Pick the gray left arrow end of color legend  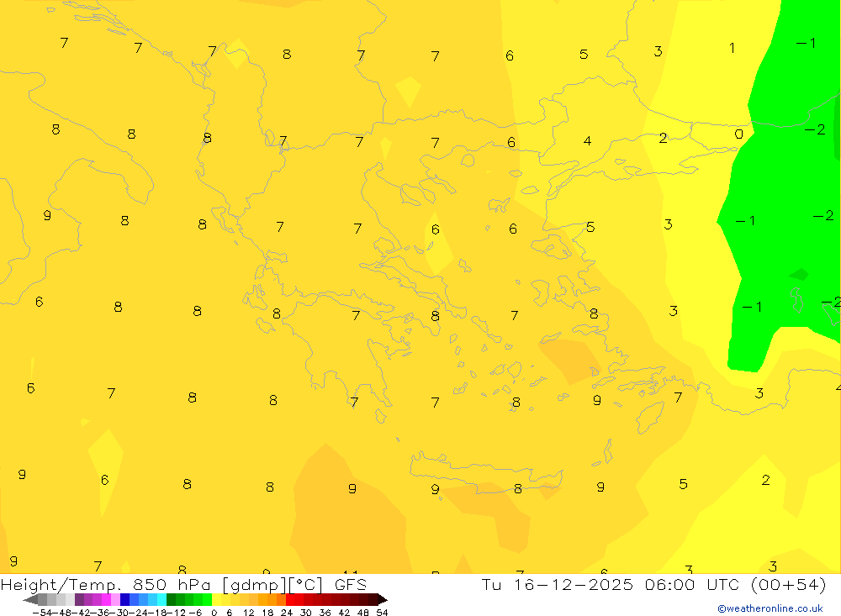(x=31, y=600)
